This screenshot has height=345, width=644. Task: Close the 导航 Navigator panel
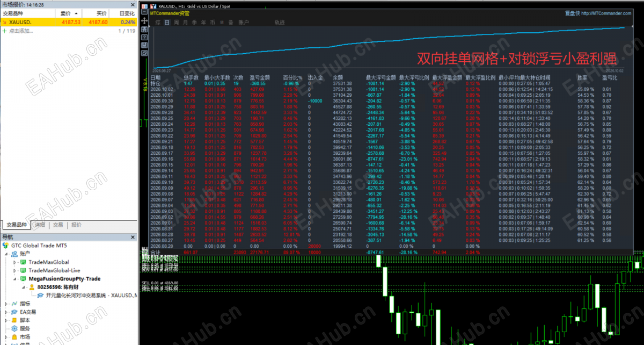[x=133, y=237]
